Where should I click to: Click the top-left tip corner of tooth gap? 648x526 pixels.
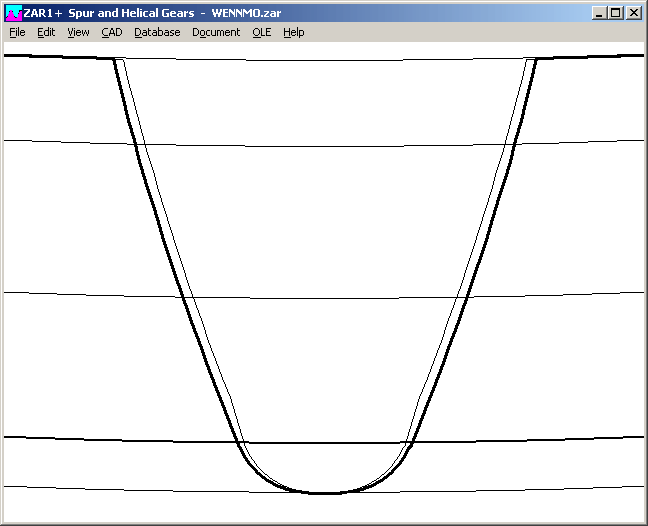[115, 59]
